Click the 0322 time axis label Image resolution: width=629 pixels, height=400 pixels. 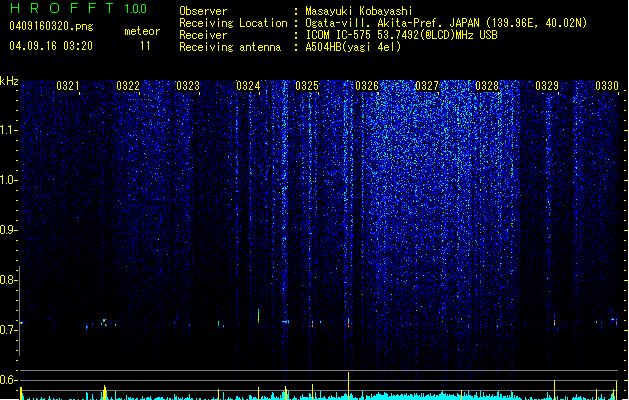[x=128, y=85]
